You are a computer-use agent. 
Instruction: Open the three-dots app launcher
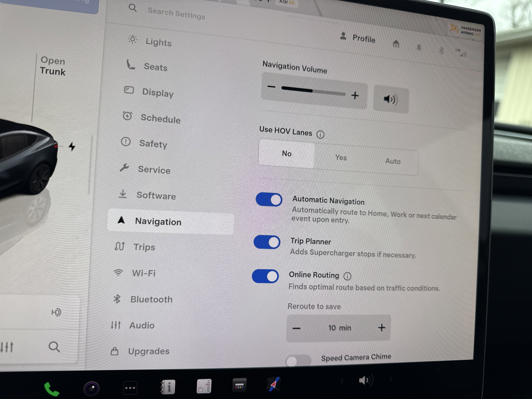130,388
